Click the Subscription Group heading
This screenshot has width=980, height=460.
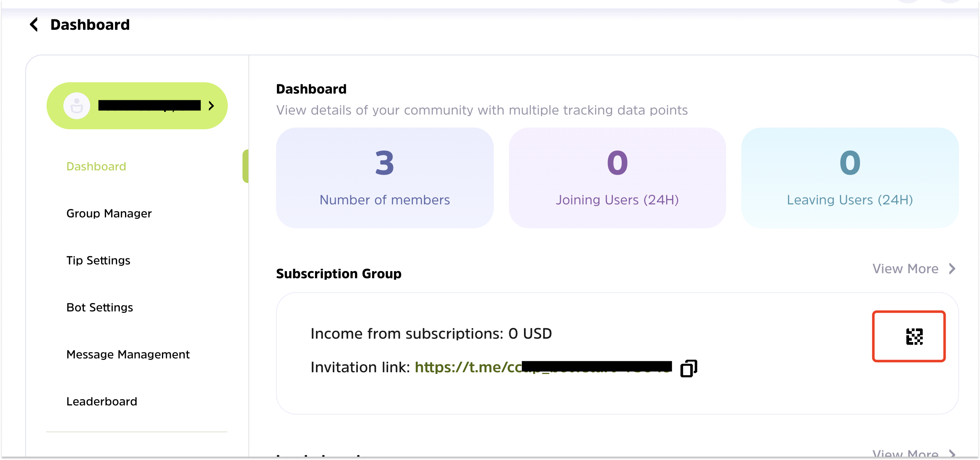pyautogui.click(x=339, y=274)
